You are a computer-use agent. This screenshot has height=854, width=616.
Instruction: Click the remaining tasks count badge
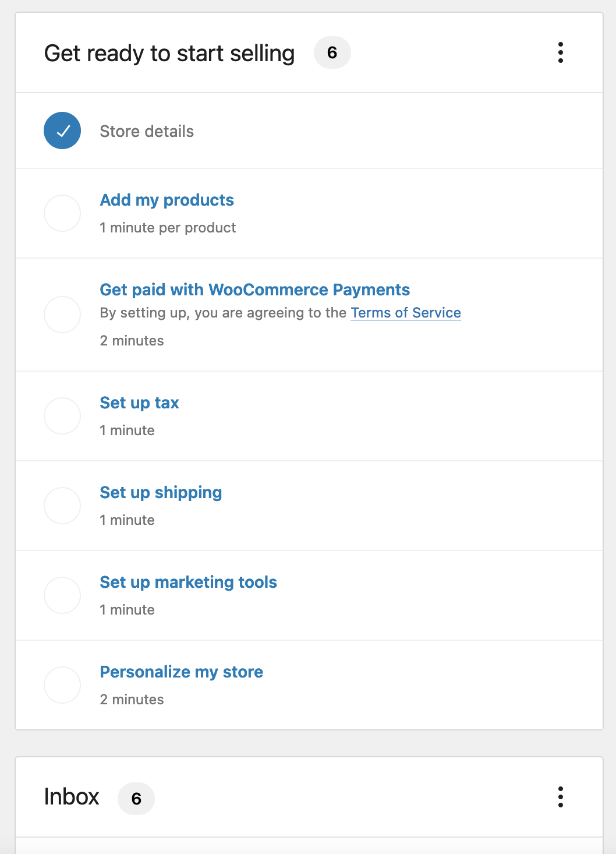pyautogui.click(x=332, y=52)
